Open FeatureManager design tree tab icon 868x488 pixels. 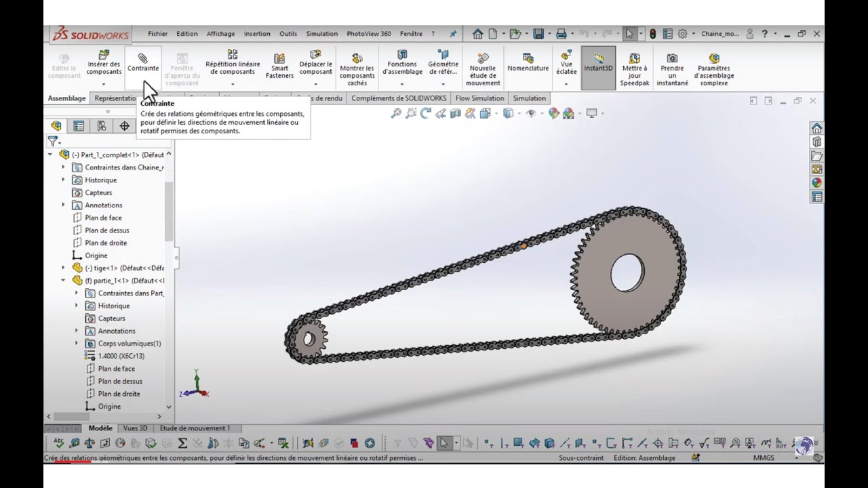click(x=56, y=126)
